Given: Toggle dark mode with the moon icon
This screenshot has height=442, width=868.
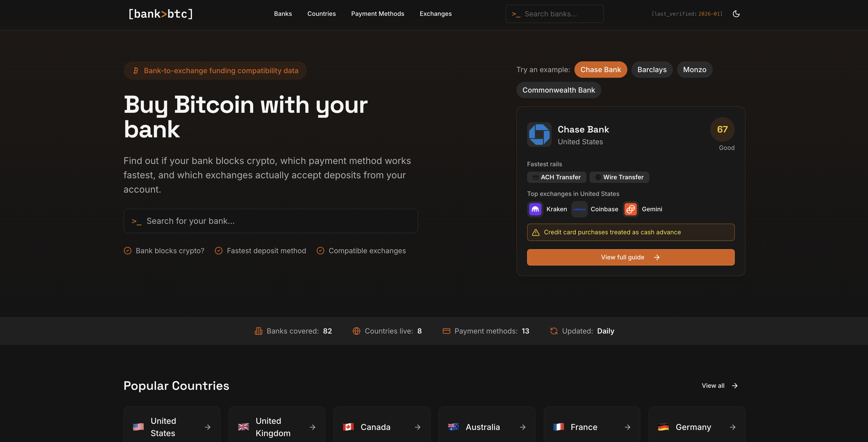Looking at the screenshot, I should click(x=736, y=14).
